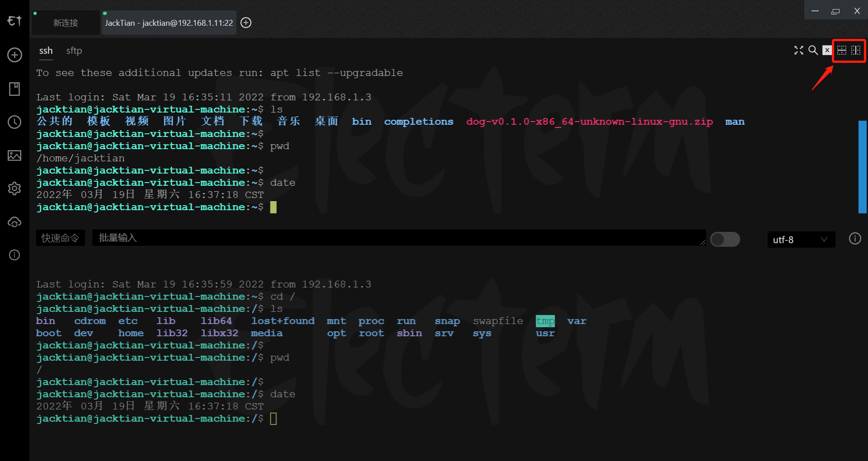Image resolution: width=868 pixels, height=461 pixels.
Task: Split terminal horizontally
Action: point(842,50)
